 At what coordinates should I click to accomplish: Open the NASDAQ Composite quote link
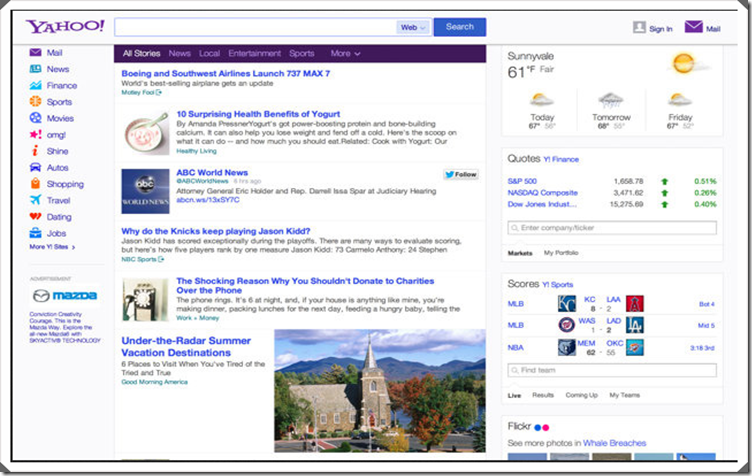pos(542,193)
